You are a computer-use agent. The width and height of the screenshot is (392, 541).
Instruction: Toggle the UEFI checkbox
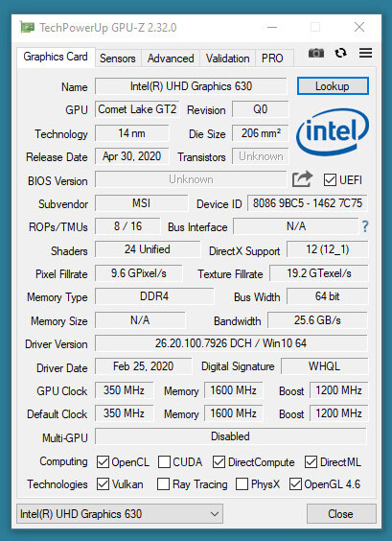330,179
